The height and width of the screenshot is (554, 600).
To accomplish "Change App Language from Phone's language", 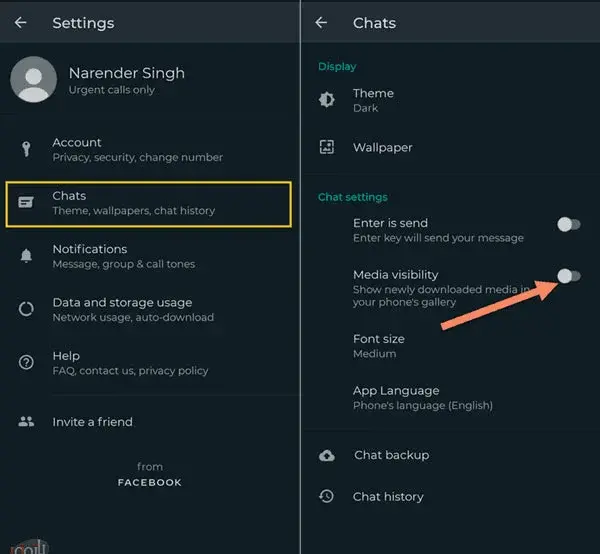I will point(450,398).
